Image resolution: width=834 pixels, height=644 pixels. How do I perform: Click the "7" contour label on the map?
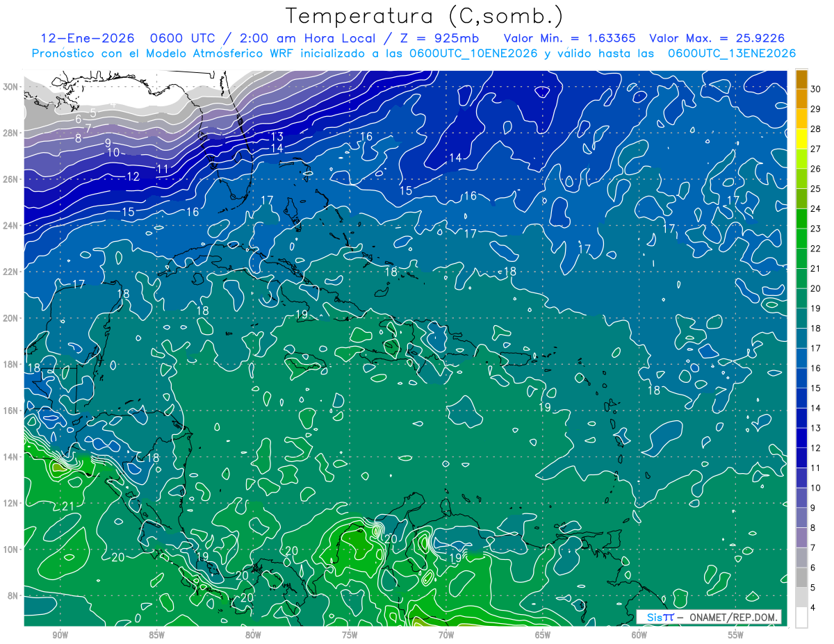tap(88, 129)
